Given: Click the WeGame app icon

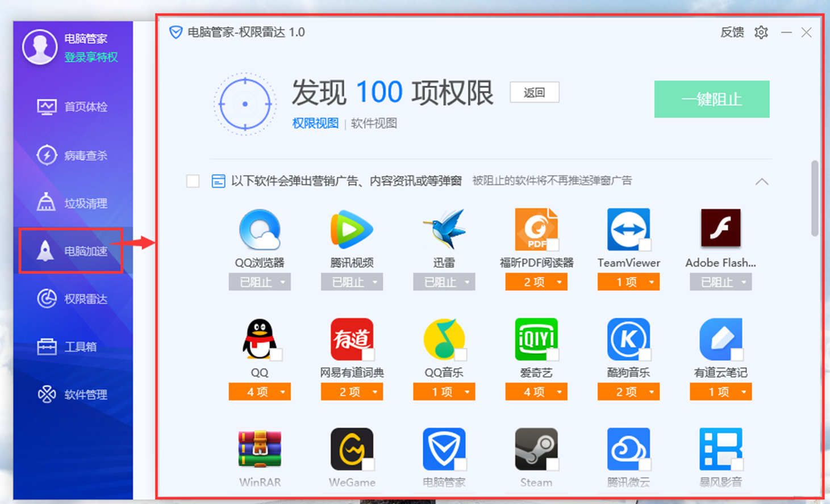Looking at the screenshot, I should [352, 449].
